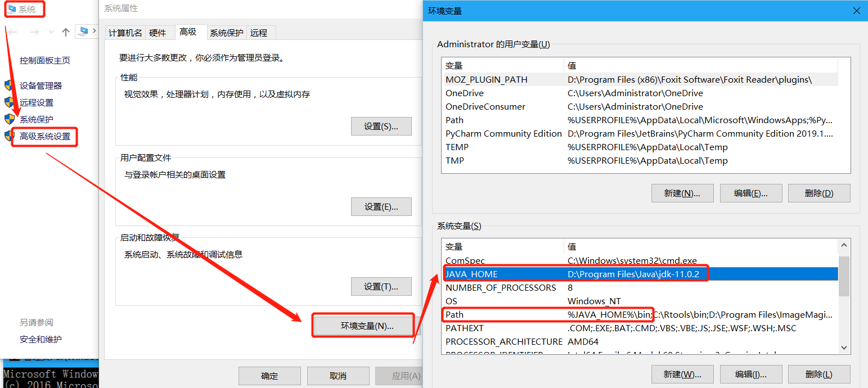Screen dimensions: 868x388
Task: Click the up folder navigation arrow
Action: tap(65, 32)
